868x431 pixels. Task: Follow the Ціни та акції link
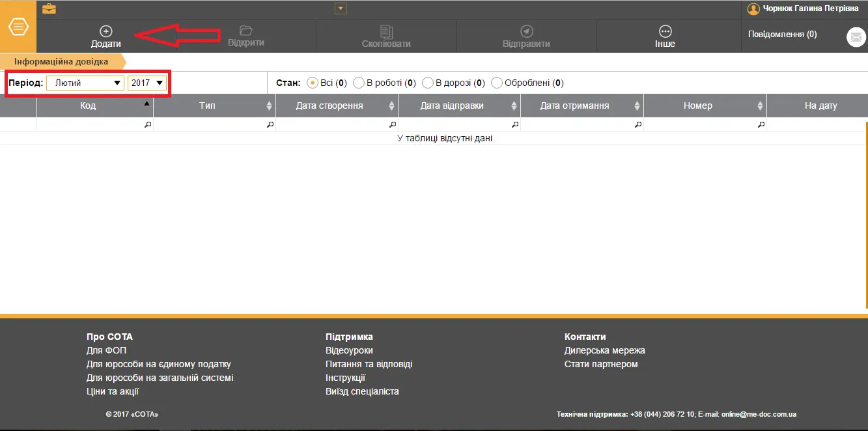tap(113, 391)
